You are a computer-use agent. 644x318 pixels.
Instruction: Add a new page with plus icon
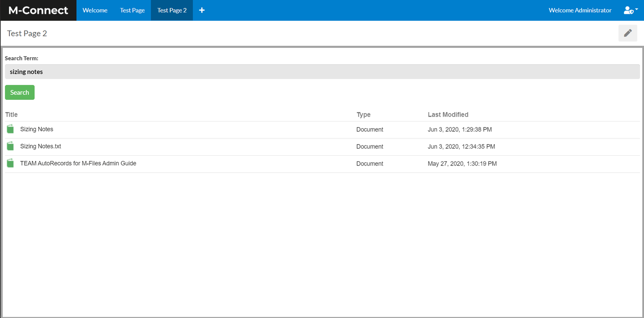[202, 10]
